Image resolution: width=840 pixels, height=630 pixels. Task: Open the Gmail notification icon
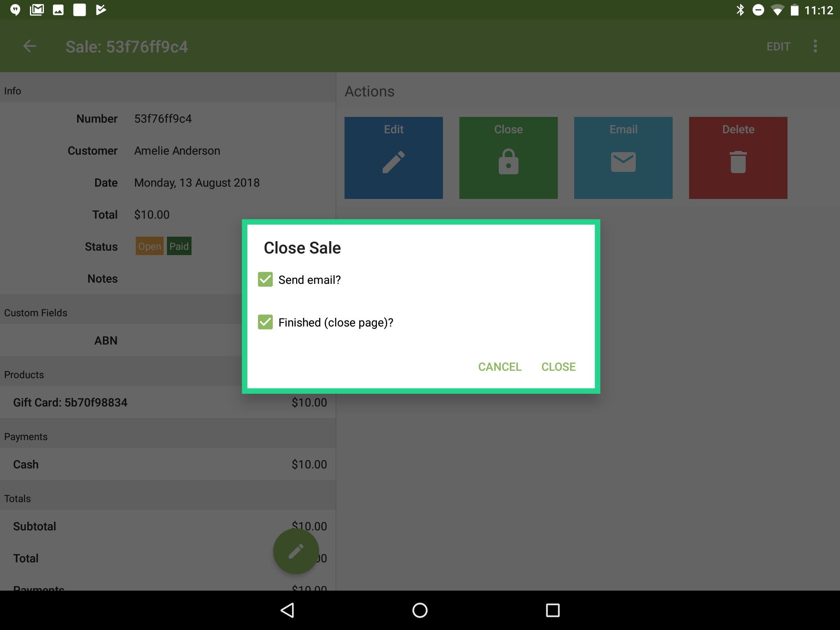pyautogui.click(x=37, y=10)
